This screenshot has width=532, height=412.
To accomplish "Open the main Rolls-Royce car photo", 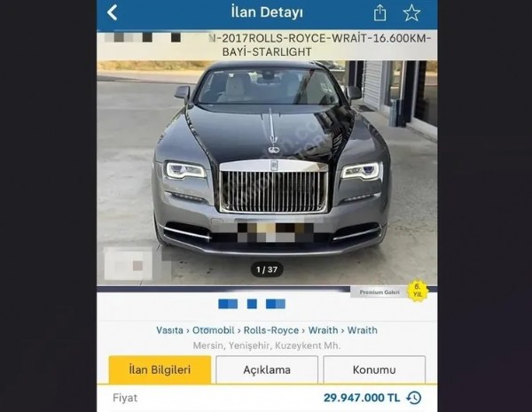I will [267, 173].
